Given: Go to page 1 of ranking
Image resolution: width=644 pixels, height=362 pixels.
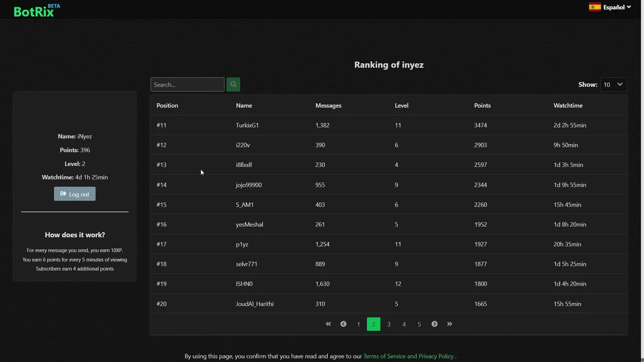Looking at the screenshot, I should pyautogui.click(x=359, y=324).
